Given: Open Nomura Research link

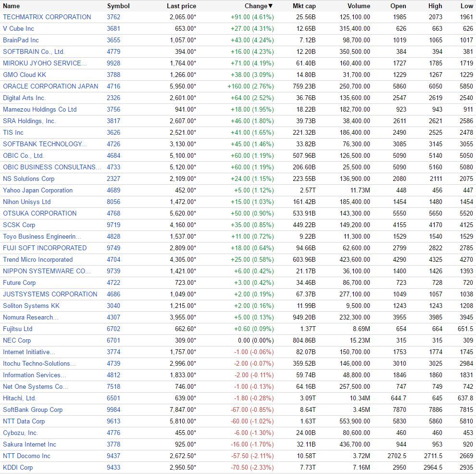Looking at the screenshot, I should tap(30, 317).
